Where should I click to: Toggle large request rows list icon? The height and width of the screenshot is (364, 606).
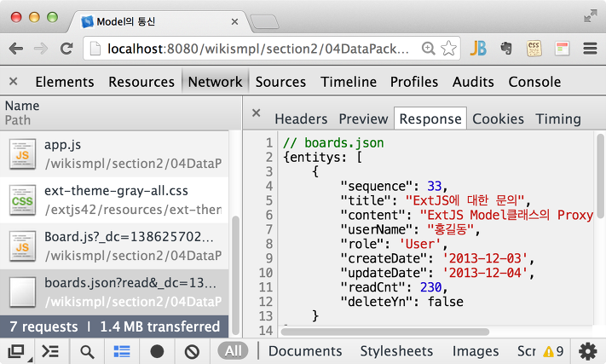coord(122,351)
